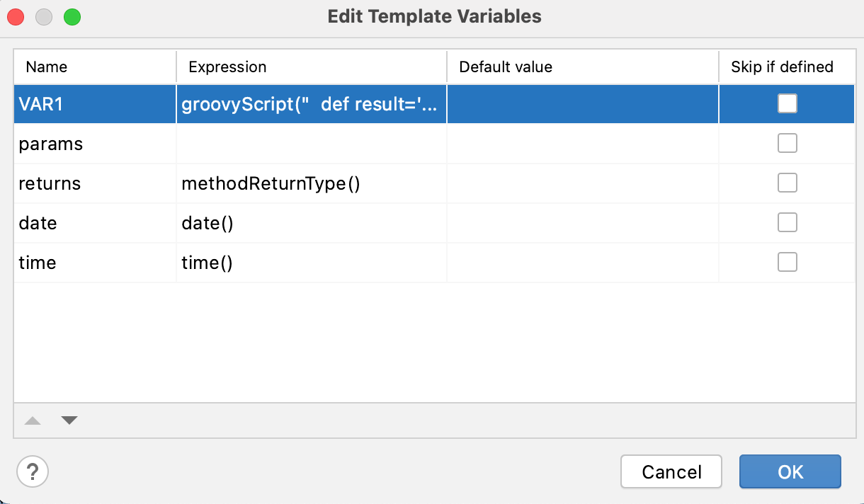Move variable down with the arrow icon
The height and width of the screenshot is (504, 864).
(x=69, y=420)
